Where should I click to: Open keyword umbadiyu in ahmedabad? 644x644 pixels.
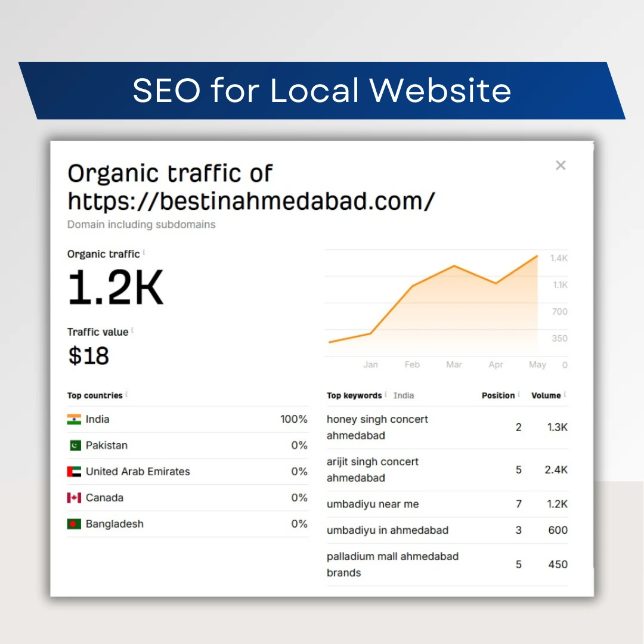[388, 530]
